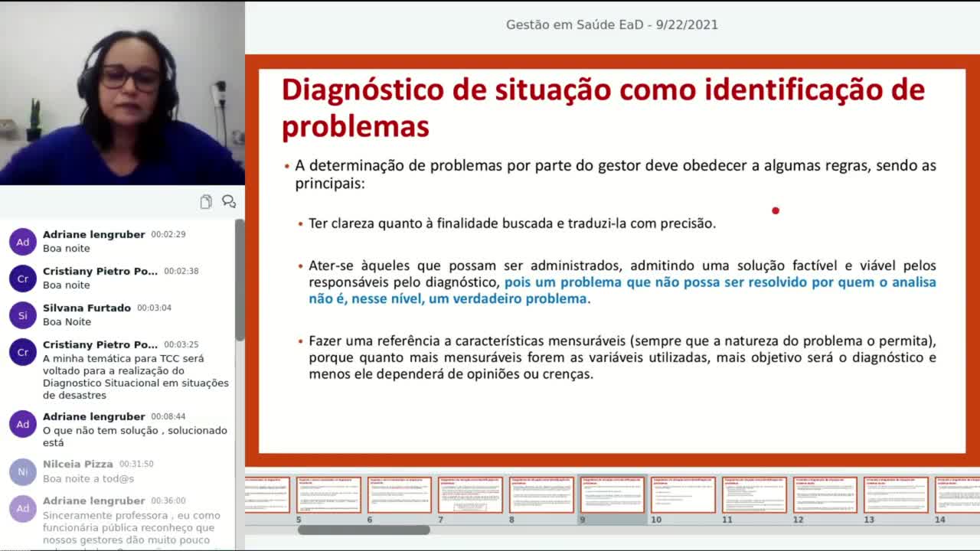Image resolution: width=980 pixels, height=551 pixels.
Task: Click timestamp 00:36:00 in chat
Action: coord(168,500)
